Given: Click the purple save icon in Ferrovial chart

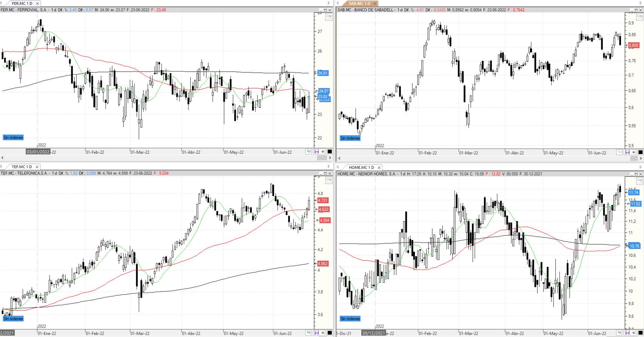Looking at the screenshot, I should pyautogui.click(x=316, y=152).
